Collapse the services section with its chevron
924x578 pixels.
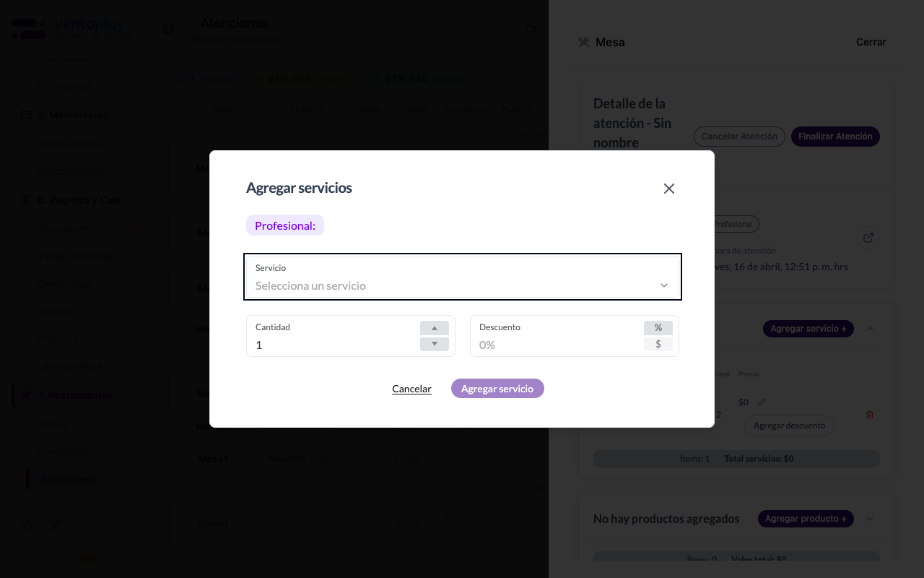(x=869, y=328)
